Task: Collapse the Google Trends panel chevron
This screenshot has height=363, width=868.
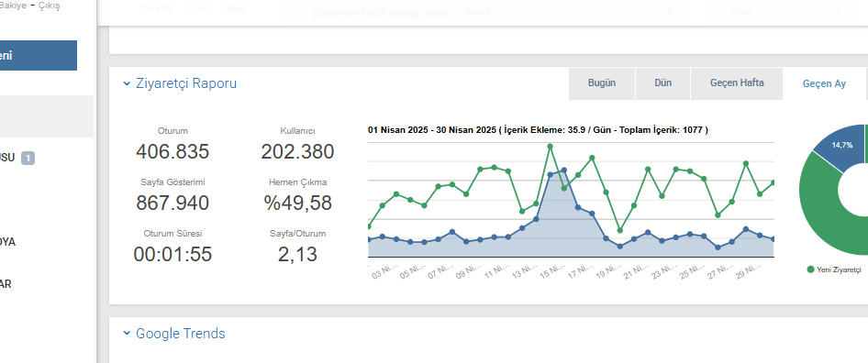Action: [x=127, y=334]
